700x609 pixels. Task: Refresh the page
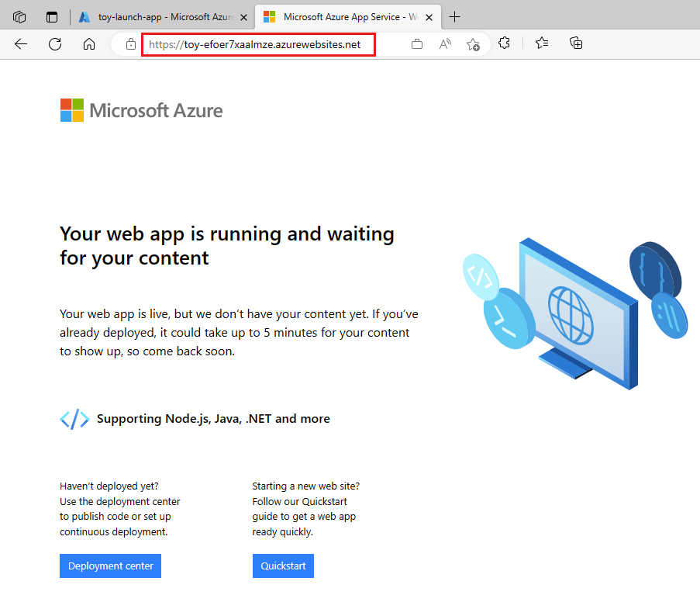click(x=55, y=43)
